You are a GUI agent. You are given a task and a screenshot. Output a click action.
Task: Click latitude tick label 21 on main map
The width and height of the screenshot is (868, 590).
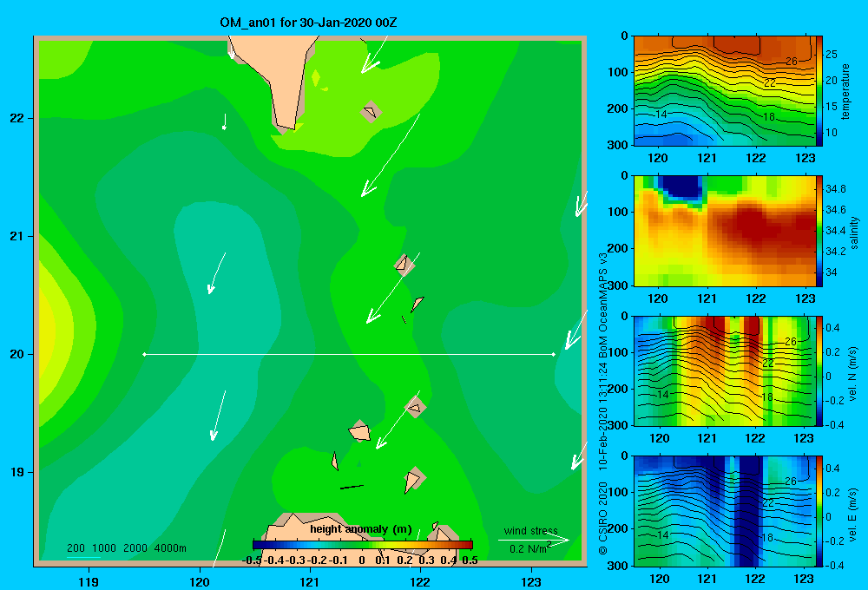point(17,236)
